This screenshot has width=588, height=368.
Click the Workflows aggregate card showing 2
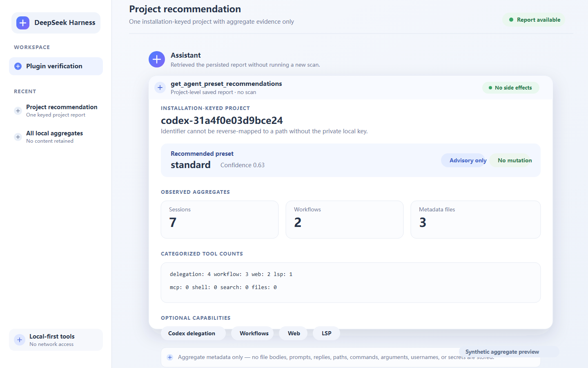click(345, 220)
